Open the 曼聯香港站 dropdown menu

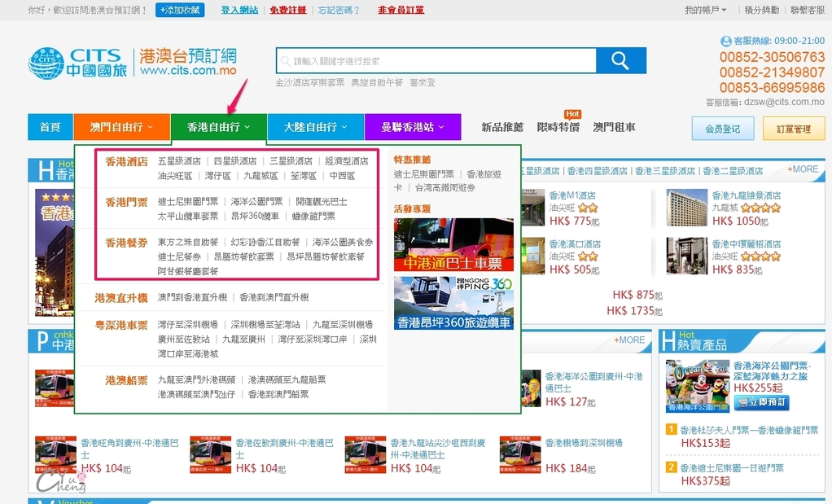pyautogui.click(x=412, y=127)
